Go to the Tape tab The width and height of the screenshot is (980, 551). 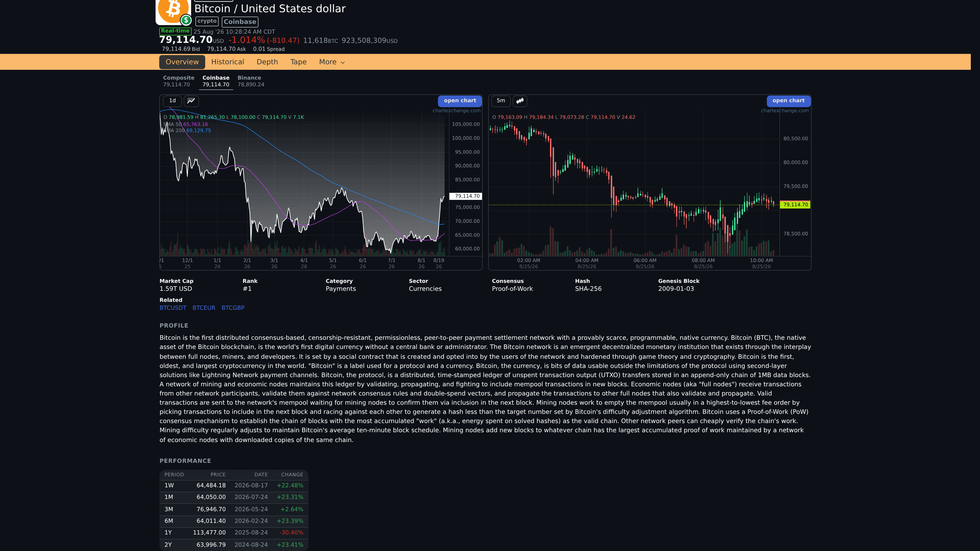tap(298, 62)
